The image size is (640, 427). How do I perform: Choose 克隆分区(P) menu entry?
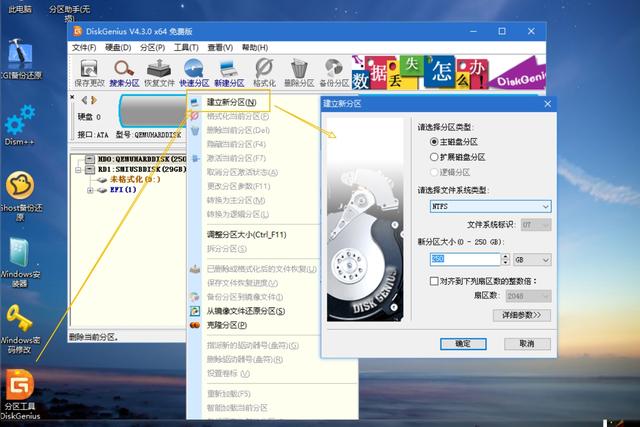coord(227,325)
